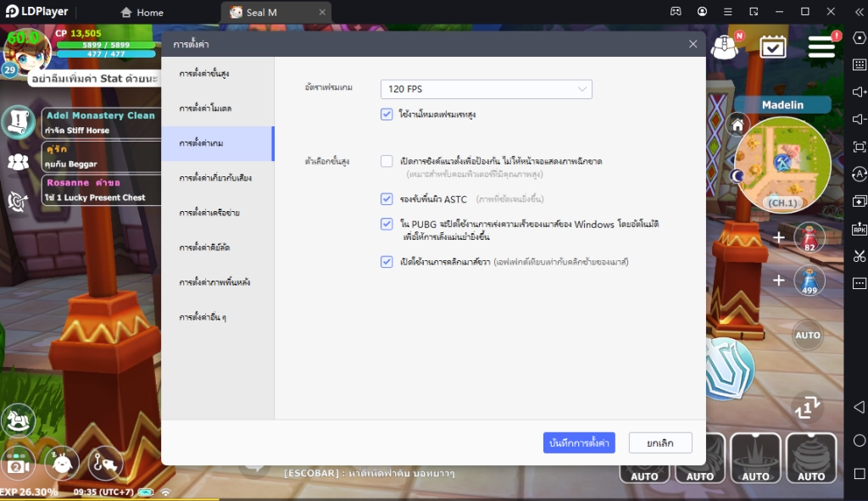This screenshot has width=868, height=501.
Task: Click the home icon beside the minimap
Action: (737, 125)
